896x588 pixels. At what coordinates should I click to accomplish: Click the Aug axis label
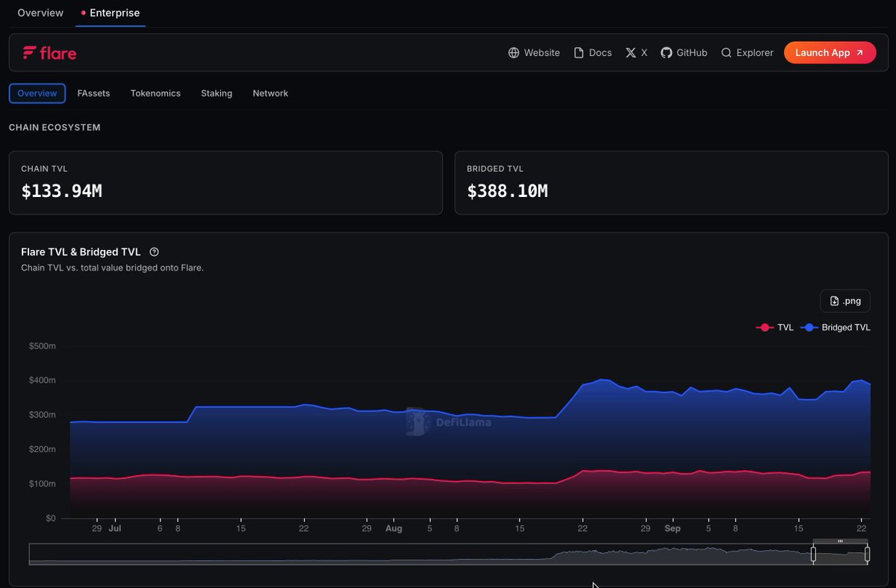click(x=393, y=528)
